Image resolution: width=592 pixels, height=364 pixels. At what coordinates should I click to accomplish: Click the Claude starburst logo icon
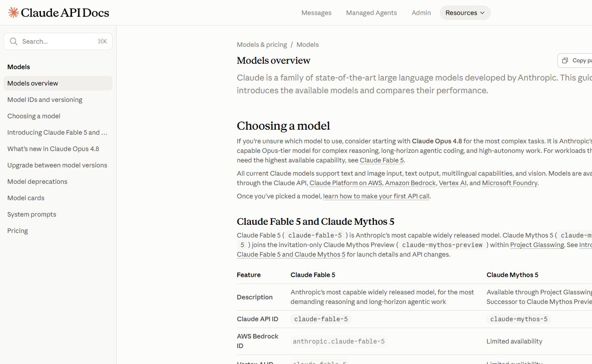coord(13,13)
